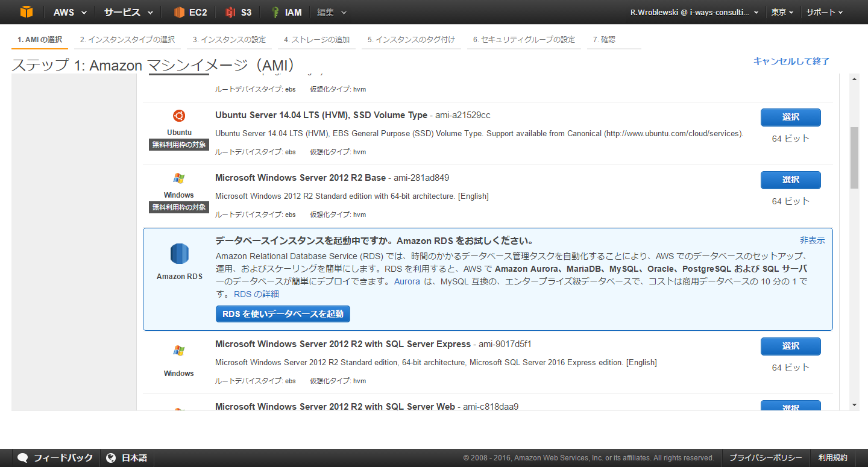Click 無料利用枠の対象 badge under Ubuntu
Screen dimensions: 868x467
coord(179,145)
